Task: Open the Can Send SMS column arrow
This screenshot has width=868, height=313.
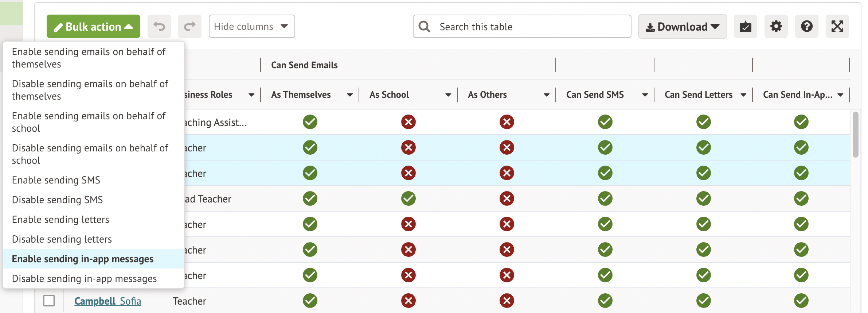Action: pyautogui.click(x=645, y=95)
